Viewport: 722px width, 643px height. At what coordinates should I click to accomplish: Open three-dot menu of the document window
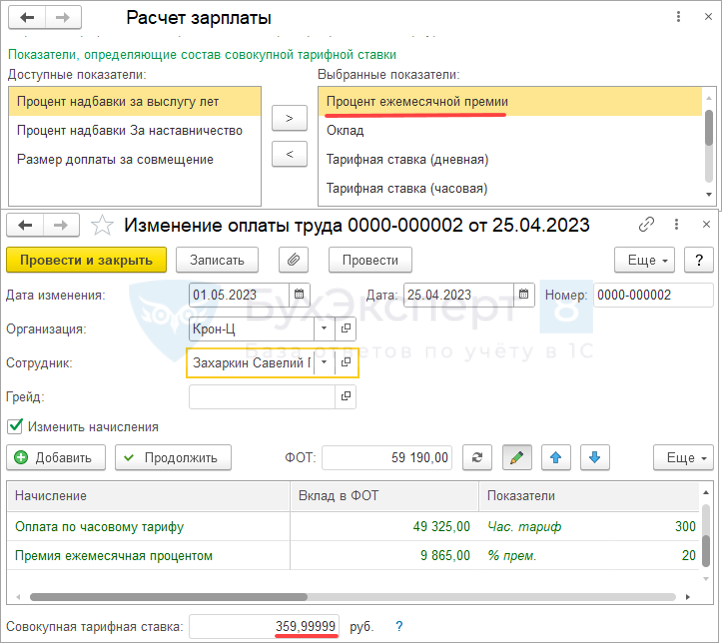[676, 225]
